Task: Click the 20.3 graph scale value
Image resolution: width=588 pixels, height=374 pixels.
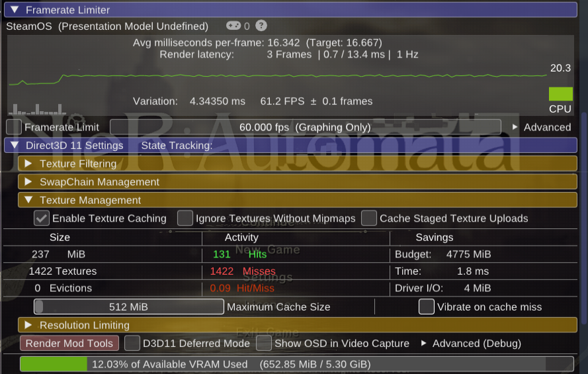Action: (560, 68)
